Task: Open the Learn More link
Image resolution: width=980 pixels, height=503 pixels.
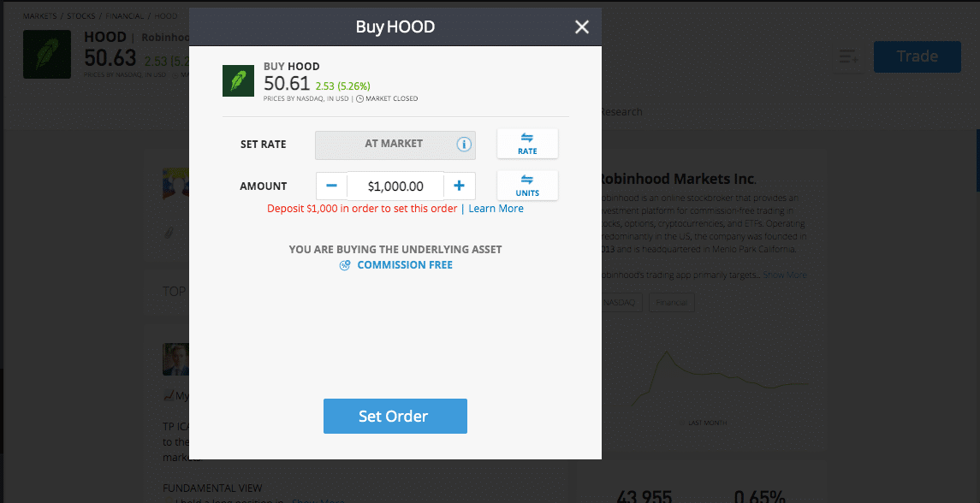Action: (496, 209)
